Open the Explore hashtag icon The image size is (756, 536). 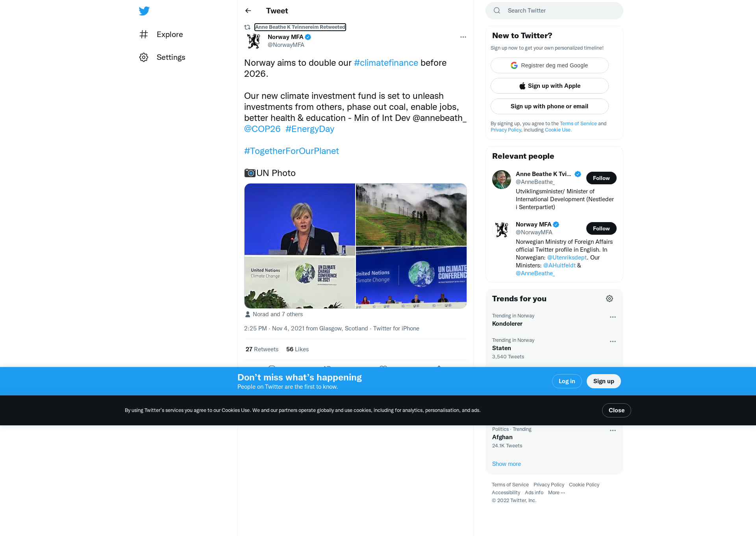pos(144,34)
